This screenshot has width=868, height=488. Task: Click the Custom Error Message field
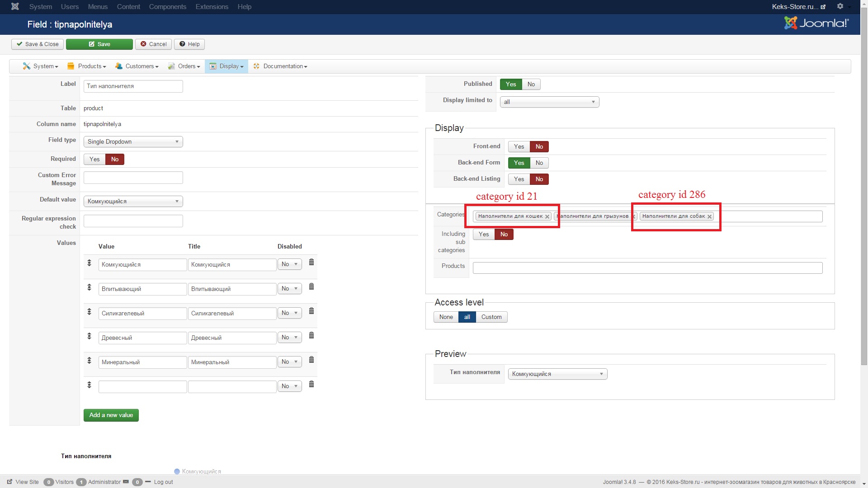[133, 178]
